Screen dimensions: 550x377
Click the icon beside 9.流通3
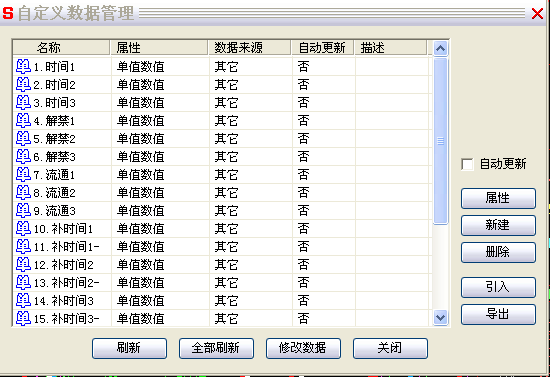[x=24, y=211]
